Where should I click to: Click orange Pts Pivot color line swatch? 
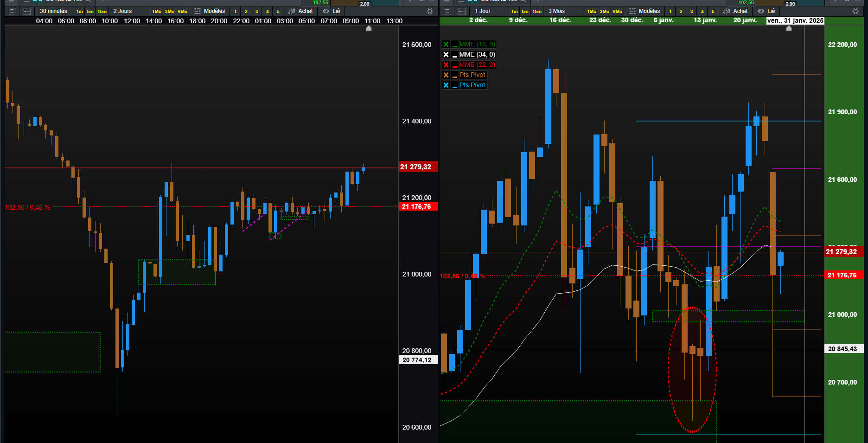(455, 75)
